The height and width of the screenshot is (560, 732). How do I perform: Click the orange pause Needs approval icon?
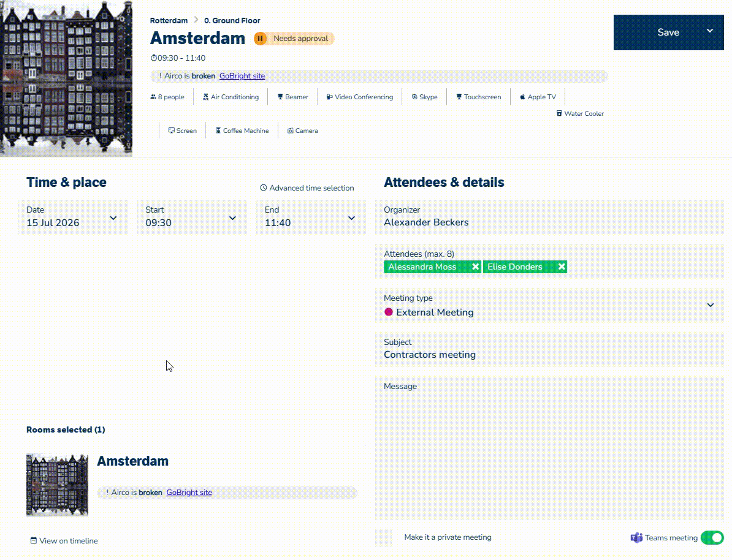[x=260, y=38]
